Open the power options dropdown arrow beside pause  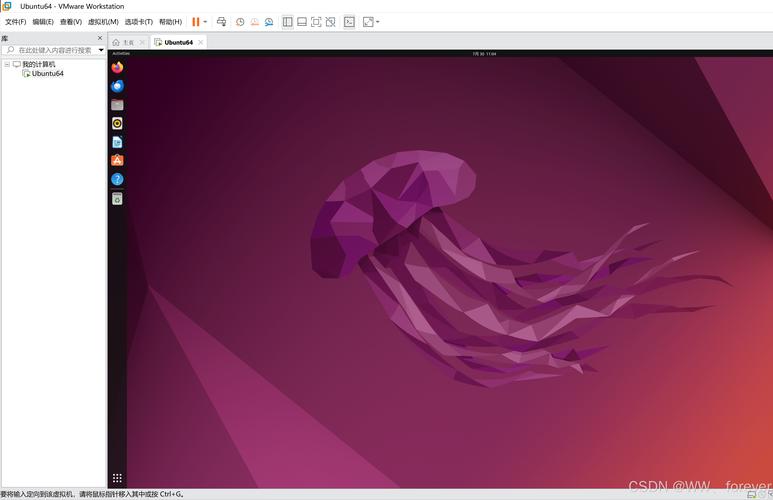point(205,21)
